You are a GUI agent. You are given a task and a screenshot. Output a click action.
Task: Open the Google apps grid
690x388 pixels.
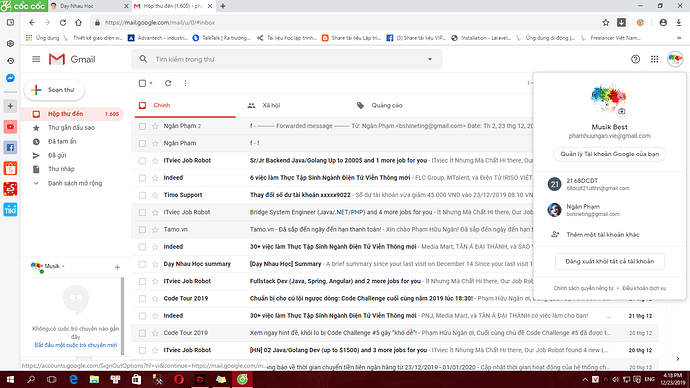pos(654,59)
